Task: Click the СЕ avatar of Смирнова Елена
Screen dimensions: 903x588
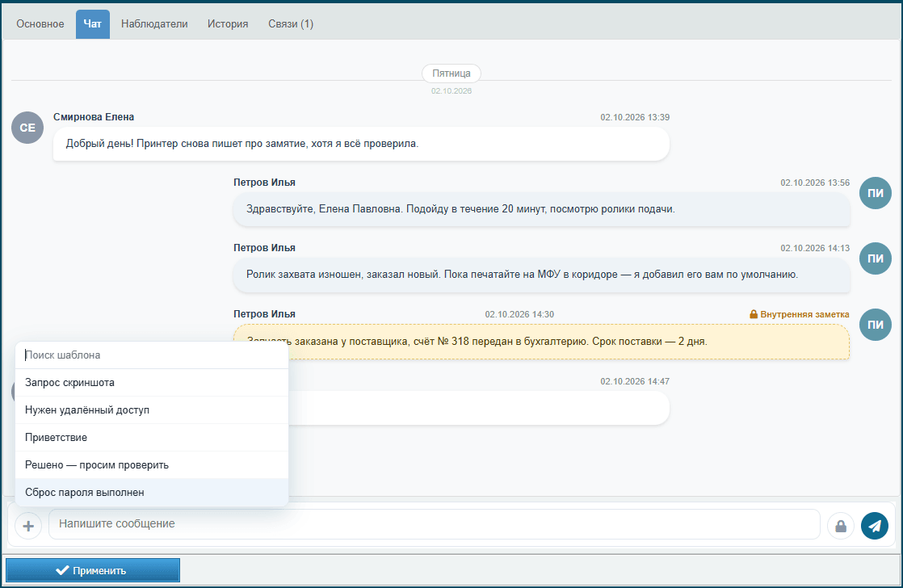Action: (27, 128)
